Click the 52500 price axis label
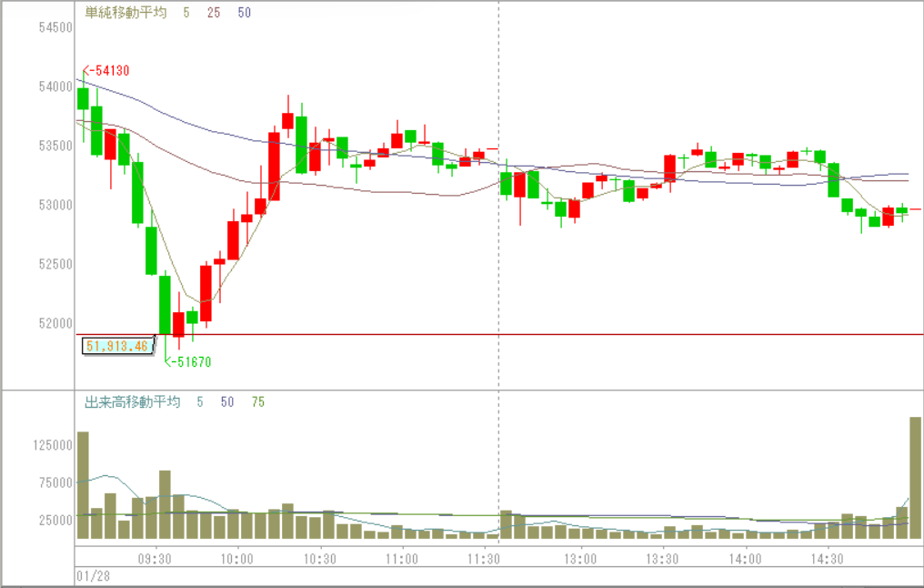The image size is (924, 588). pyautogui.click(x=55, y=264)
